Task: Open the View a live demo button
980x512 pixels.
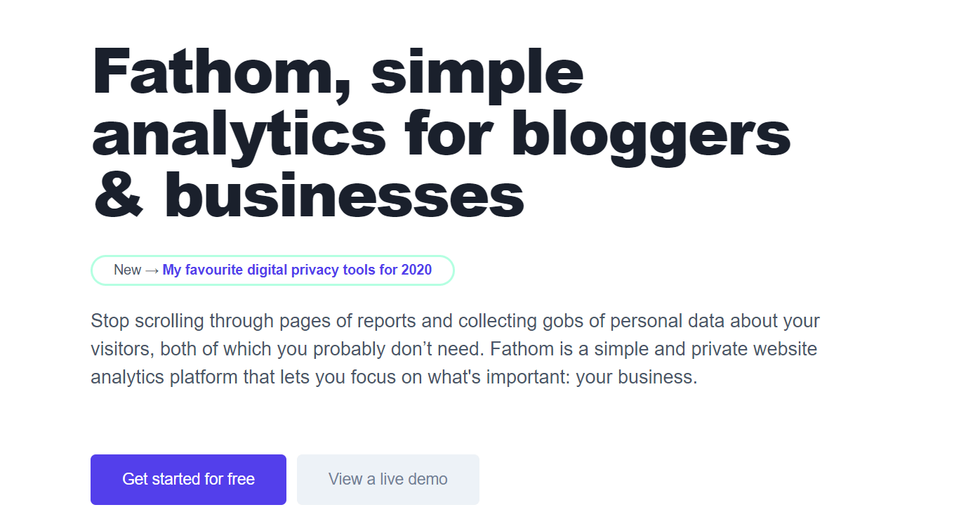Action: pyautogui.click(x=388, y=480)
